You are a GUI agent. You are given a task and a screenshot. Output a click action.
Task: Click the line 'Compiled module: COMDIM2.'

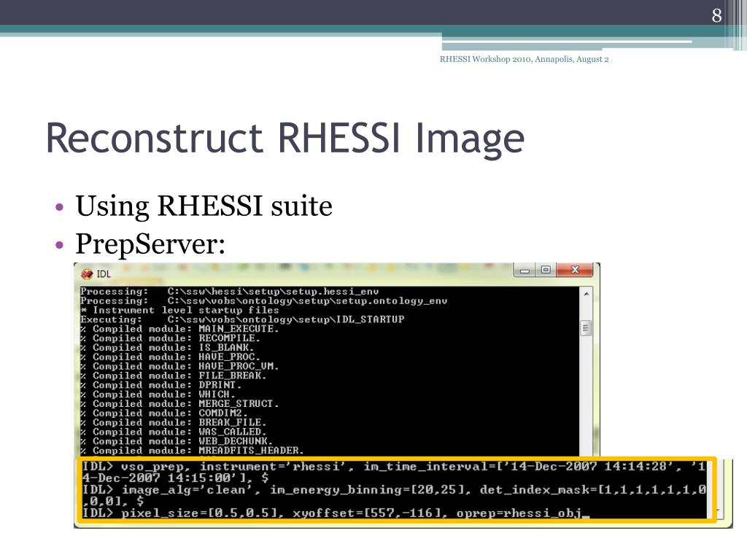(x=164, y=413)
